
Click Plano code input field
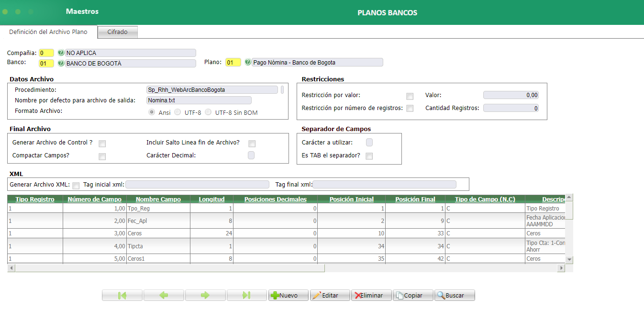pos(233,62)
